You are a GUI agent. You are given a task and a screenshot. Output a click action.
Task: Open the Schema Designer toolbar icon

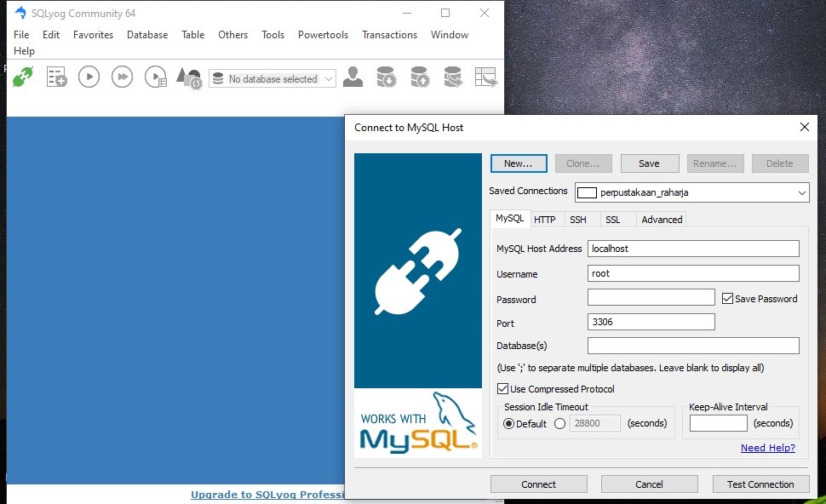click(485, 77)
